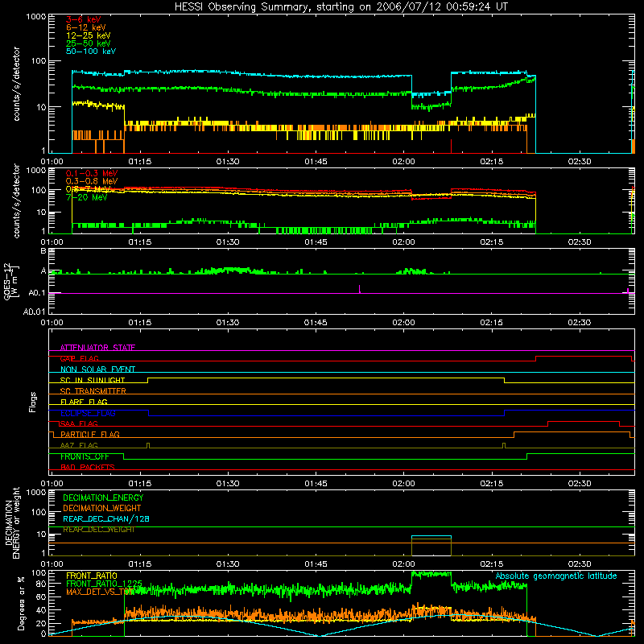Click the cyan REAR_DEC_CHAN step near 02:05

coord(431,536)
